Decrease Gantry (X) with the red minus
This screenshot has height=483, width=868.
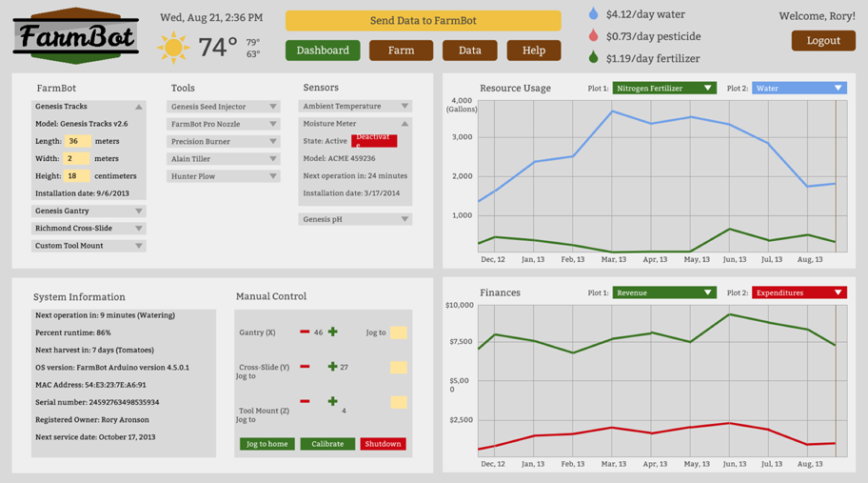point(305,332)
